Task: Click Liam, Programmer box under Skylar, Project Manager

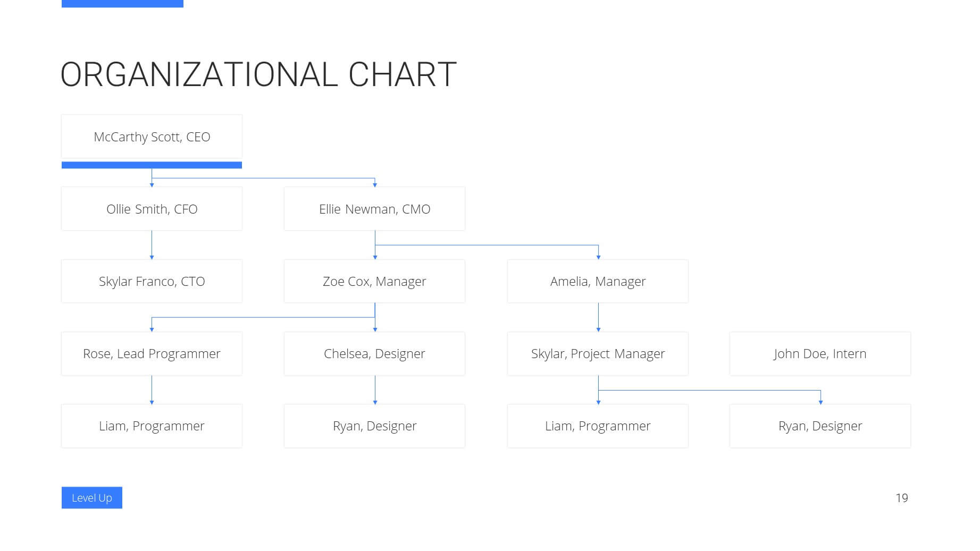Action: (x=598, y=426)
